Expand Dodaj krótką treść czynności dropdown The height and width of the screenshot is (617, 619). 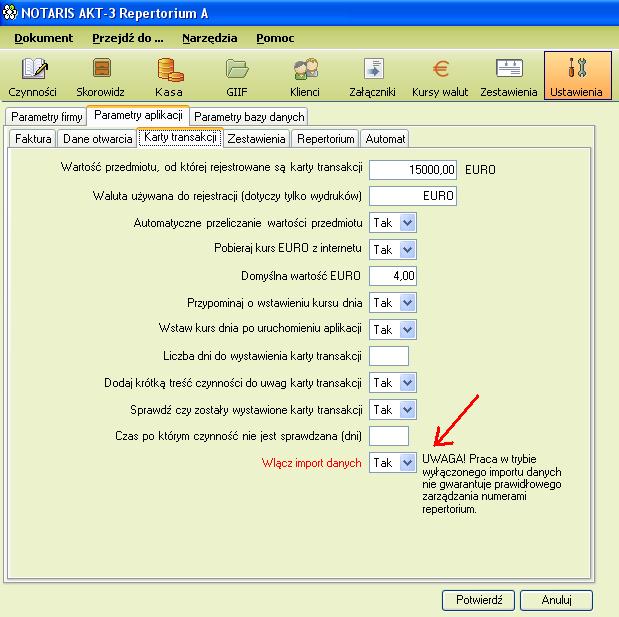408,383
